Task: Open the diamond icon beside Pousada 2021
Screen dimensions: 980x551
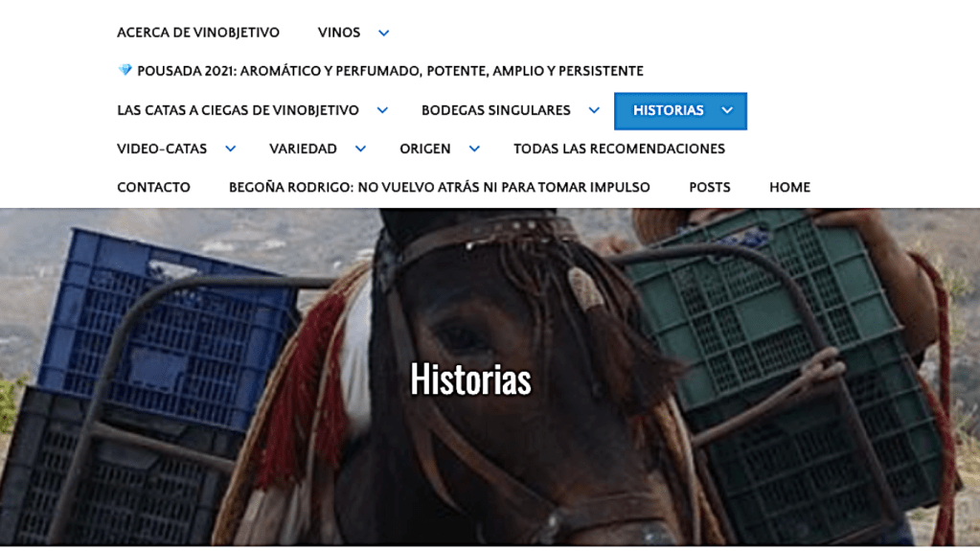Action: click(125, 70)
